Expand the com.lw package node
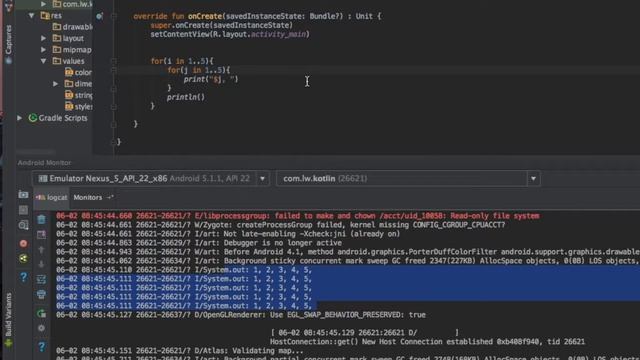 [x=43, y=4]
